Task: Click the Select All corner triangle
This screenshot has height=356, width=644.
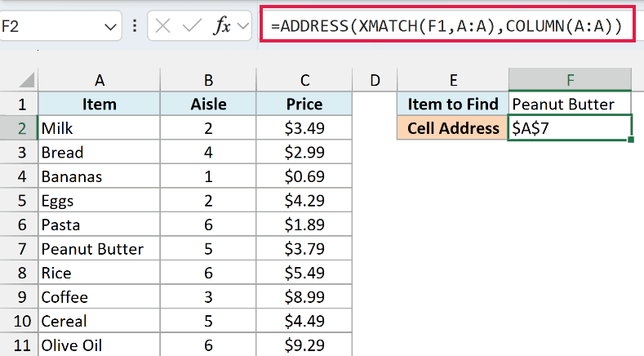Action: 26,80
